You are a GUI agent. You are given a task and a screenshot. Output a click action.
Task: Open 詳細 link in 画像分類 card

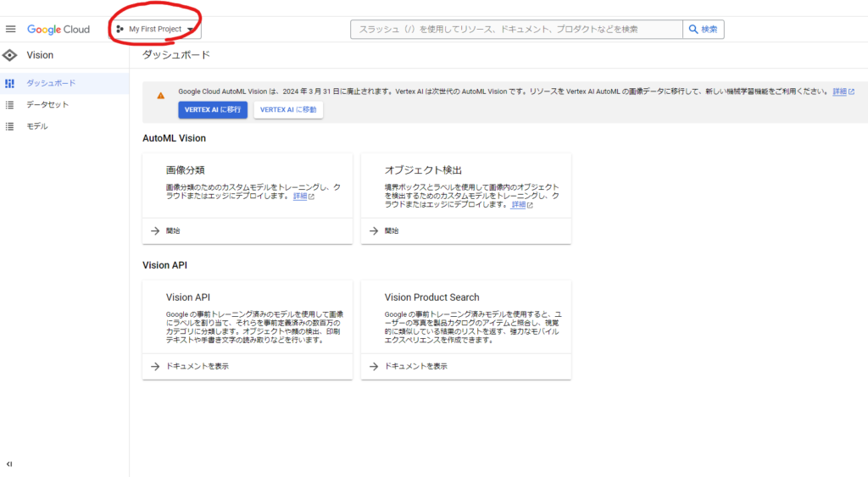(x=303, y=196)
